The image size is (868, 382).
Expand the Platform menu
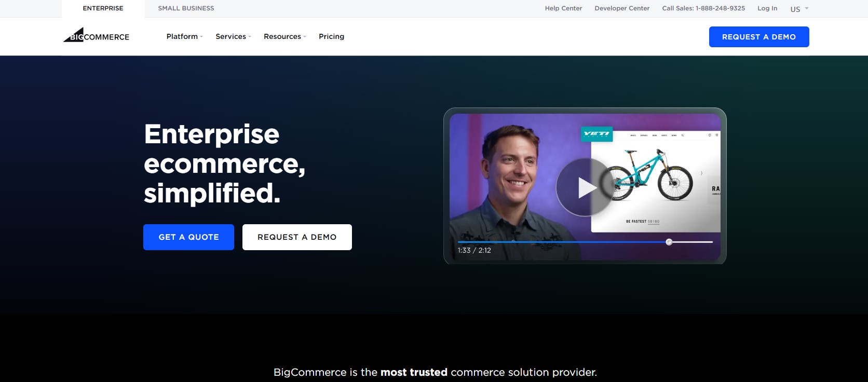pyautogui.click(x=185, y=36)
